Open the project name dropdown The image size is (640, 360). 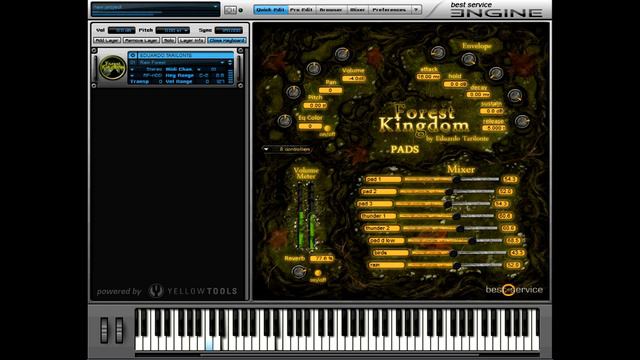click(215, 7)
